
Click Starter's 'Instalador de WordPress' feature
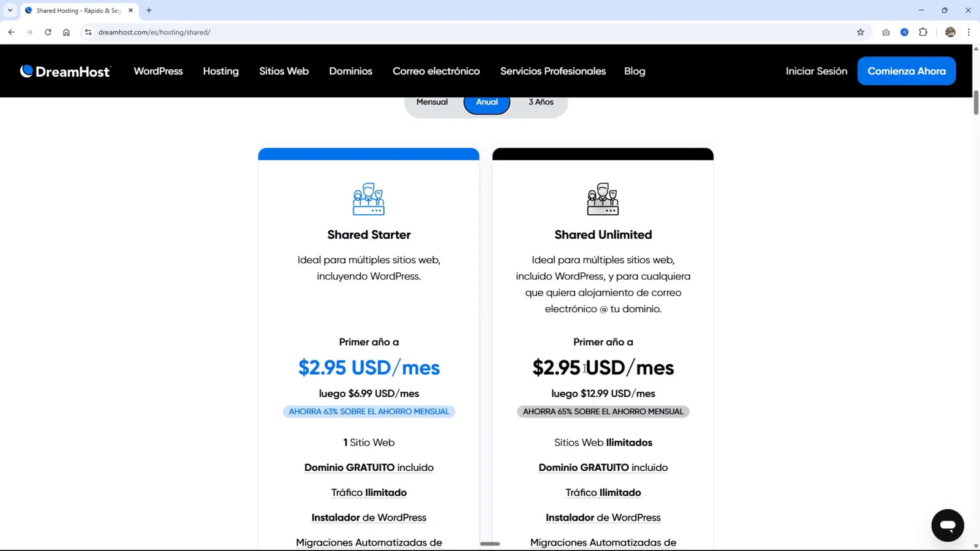coord(369,517)
